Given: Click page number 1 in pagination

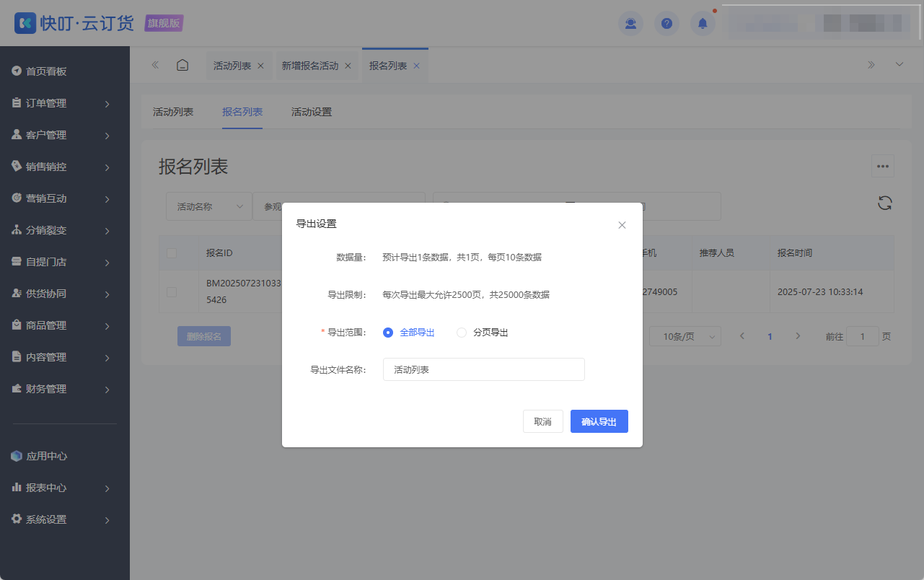Looking at the screenshot, I should [770, 336].
